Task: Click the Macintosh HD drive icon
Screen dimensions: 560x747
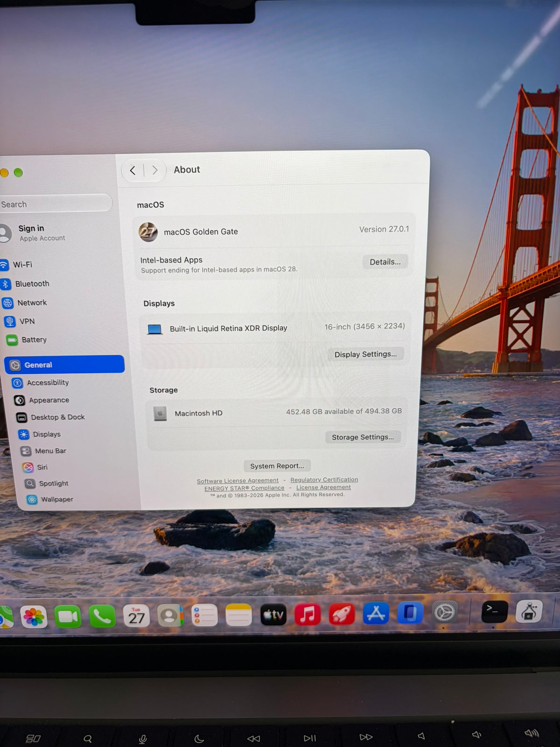Action: (160, 414)
